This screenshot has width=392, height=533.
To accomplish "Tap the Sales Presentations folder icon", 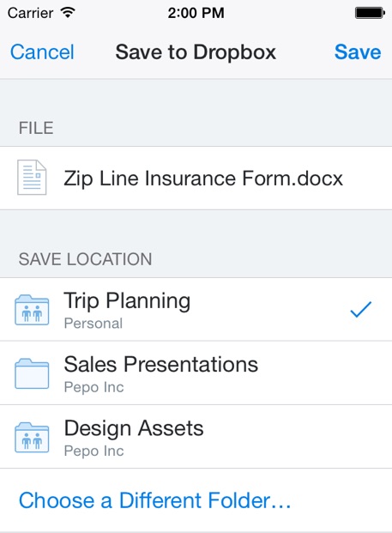I will [32, 373].
